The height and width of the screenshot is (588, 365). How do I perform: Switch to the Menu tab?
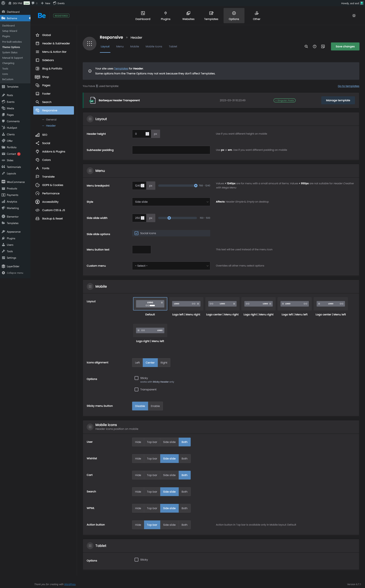tap(120, 46)
